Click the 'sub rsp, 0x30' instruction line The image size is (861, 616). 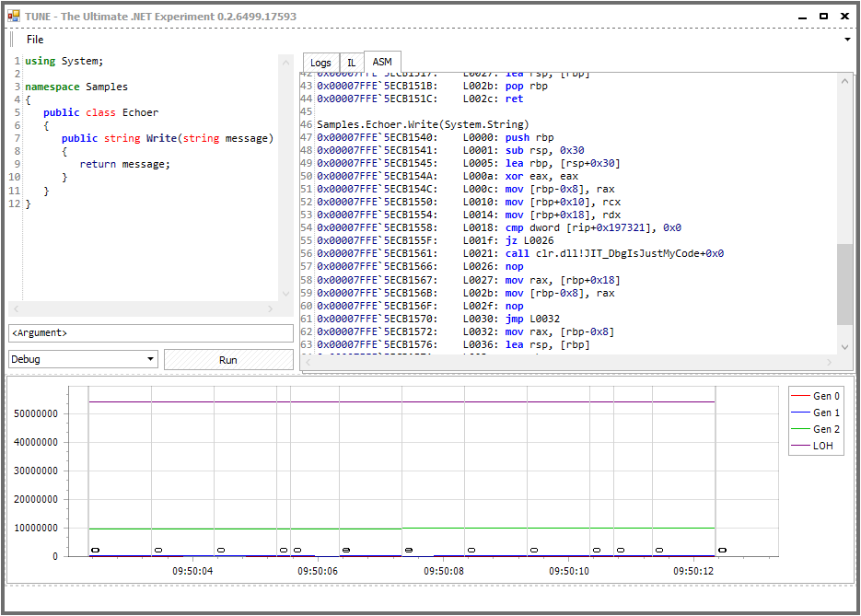(545, 150)
